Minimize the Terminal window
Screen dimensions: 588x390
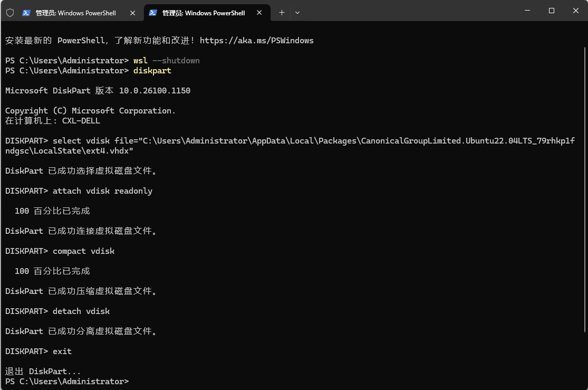pyautogui.click(x=527, y=11)
